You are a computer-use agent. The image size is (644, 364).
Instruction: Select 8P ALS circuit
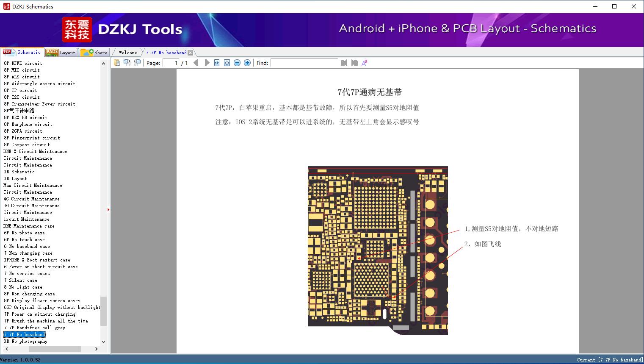(x=22, y=77)
